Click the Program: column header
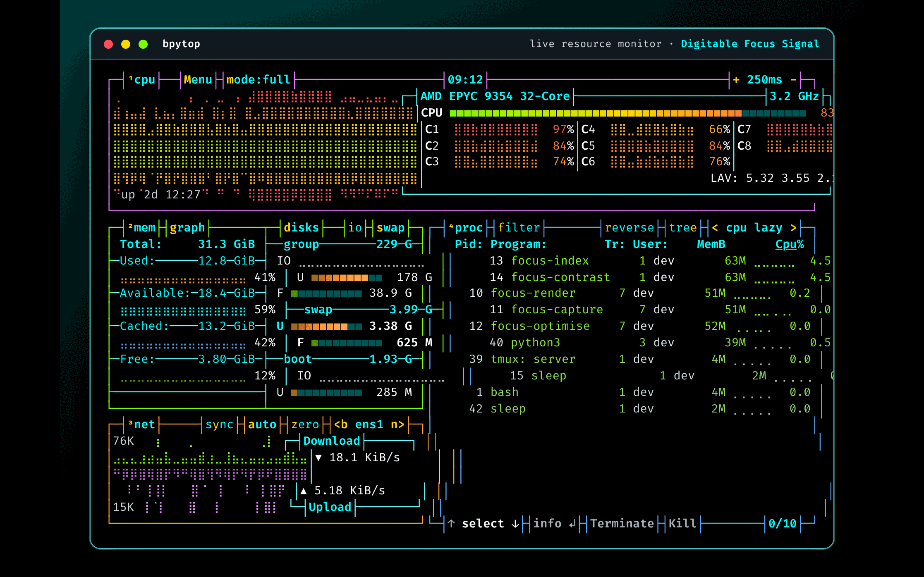The width and height of the screenshot is (924, 577). click(x=518, y=244)
